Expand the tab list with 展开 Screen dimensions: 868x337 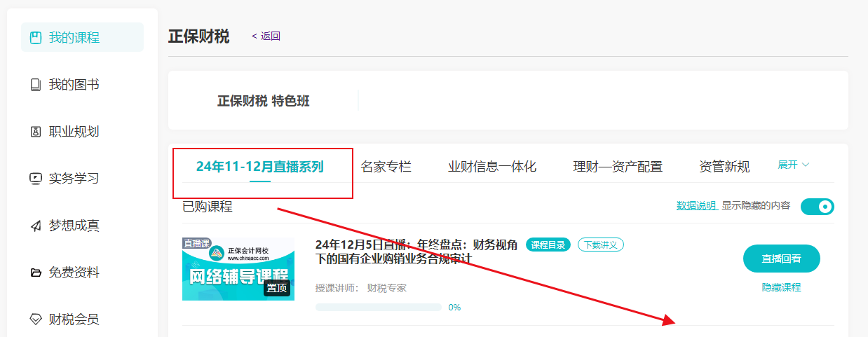pos(794,165)
